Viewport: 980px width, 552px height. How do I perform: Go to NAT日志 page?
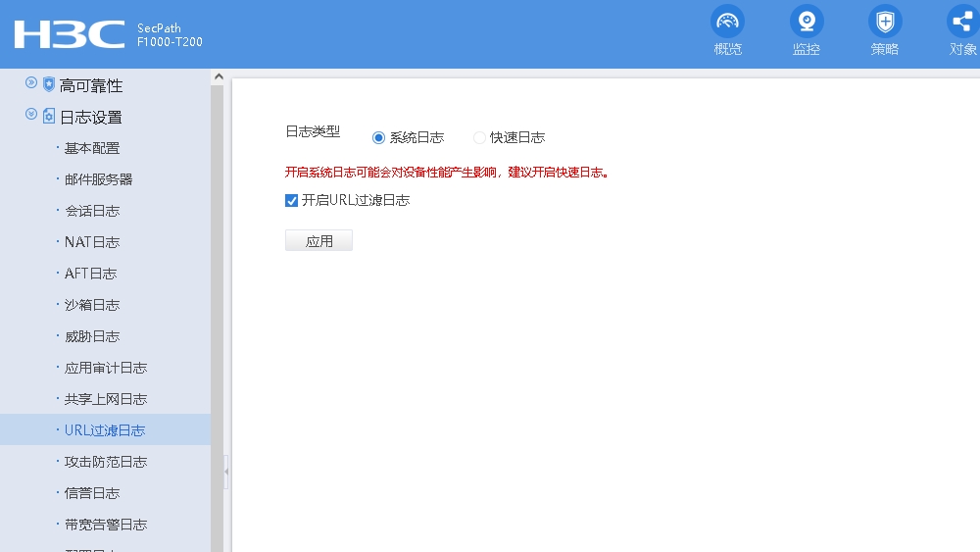tap(92, 242)
